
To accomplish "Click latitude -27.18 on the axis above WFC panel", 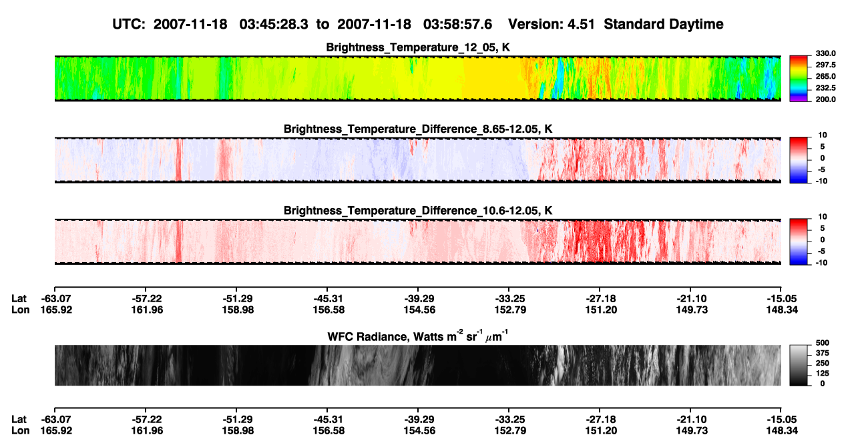I will click(x=600, y=298).
